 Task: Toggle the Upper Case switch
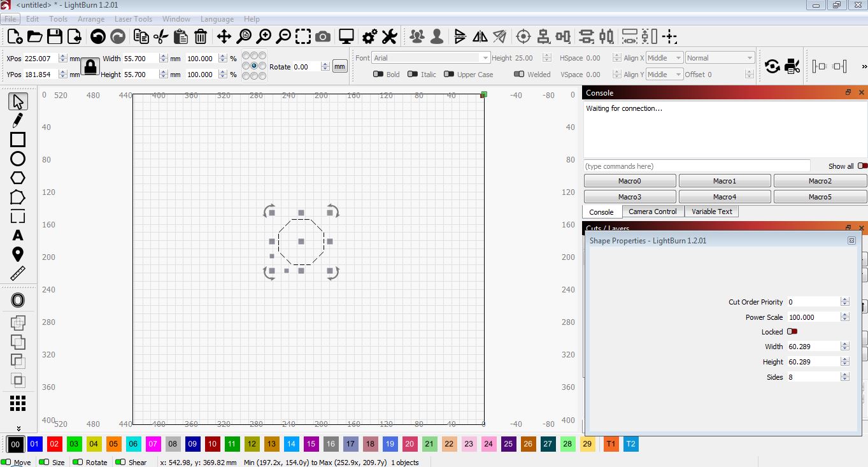(449, 75)
